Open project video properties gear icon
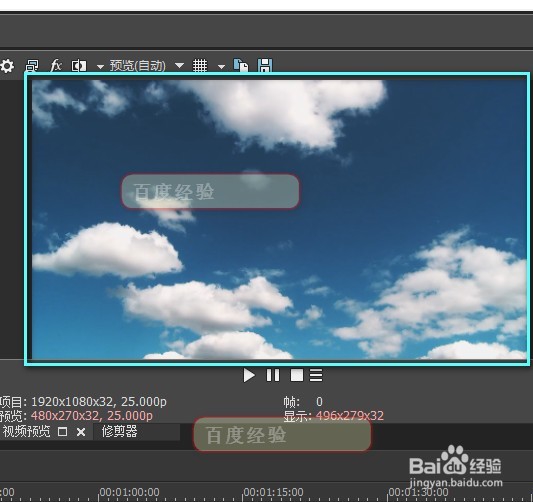This screenshot has height=502, width=533. click(x=7, y=66)
